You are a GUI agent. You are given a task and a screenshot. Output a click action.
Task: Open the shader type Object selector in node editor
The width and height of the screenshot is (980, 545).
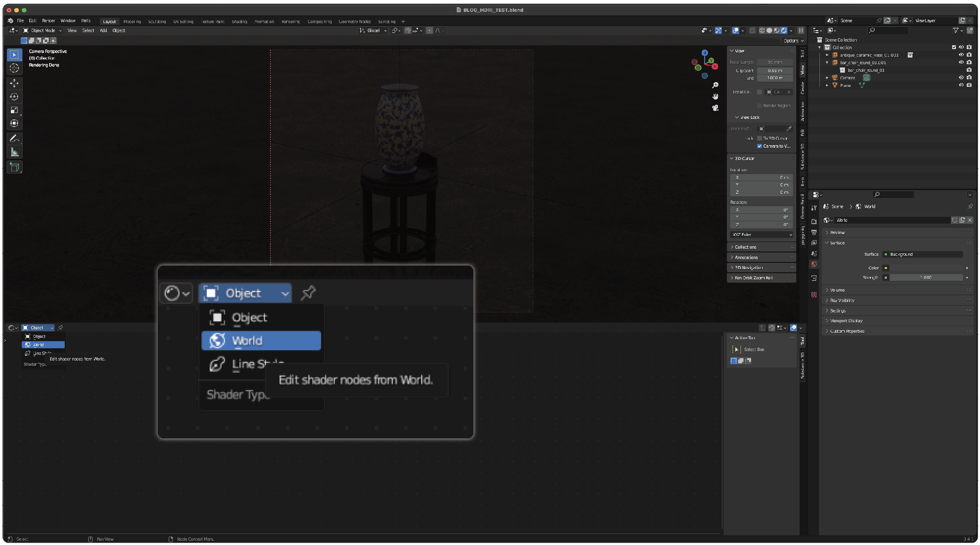pos(38,328)
